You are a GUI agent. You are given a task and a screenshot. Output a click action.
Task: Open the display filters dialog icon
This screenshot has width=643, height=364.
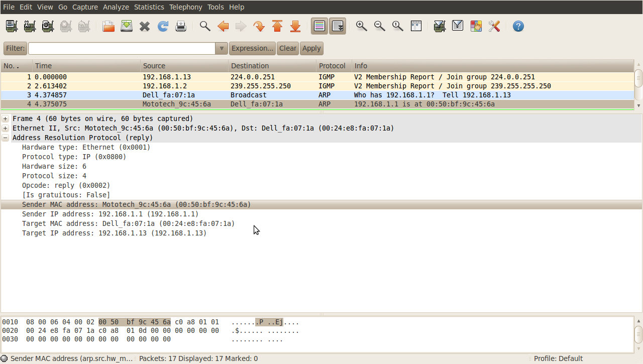coord(458,26)
